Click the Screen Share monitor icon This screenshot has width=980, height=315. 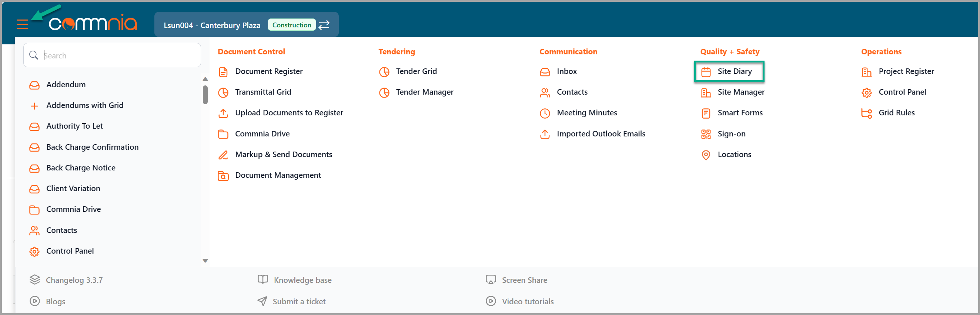pos(491,280)
